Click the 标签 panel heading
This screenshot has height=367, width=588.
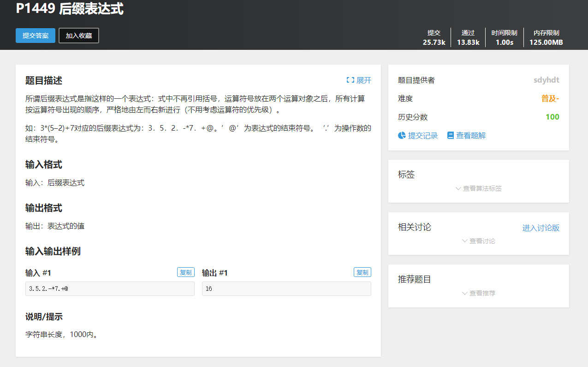(406, 174)
